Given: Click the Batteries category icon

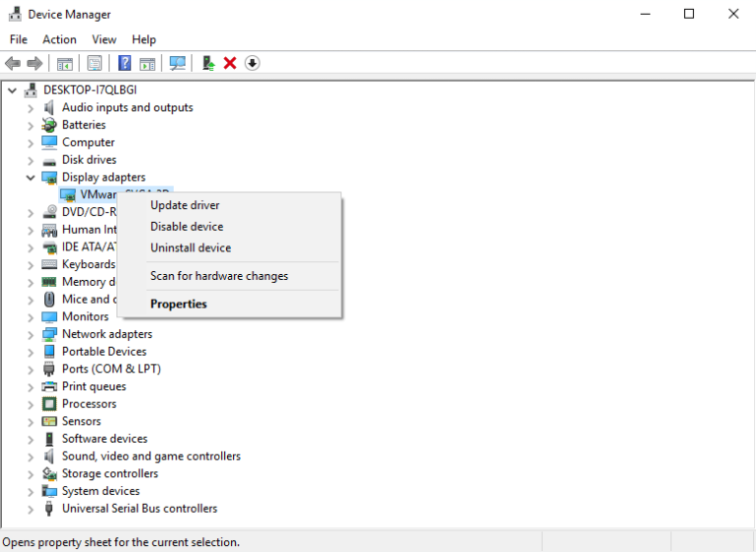Looking at the screenshot, I should click(x=49, y=125).
